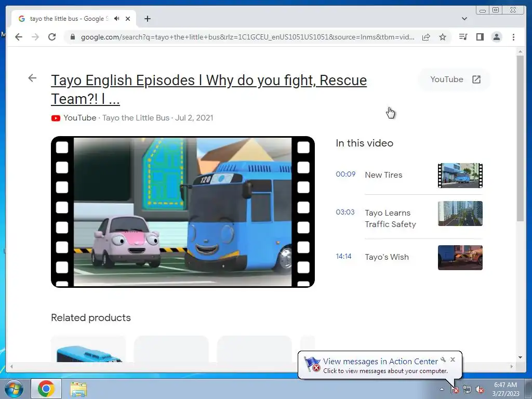Close the Action Center notification balloon

pos(453,360)
